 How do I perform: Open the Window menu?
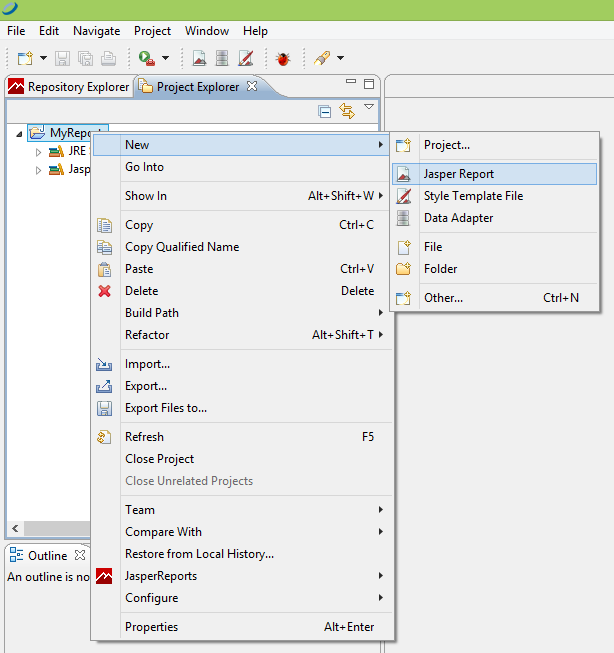coord(207,31)
